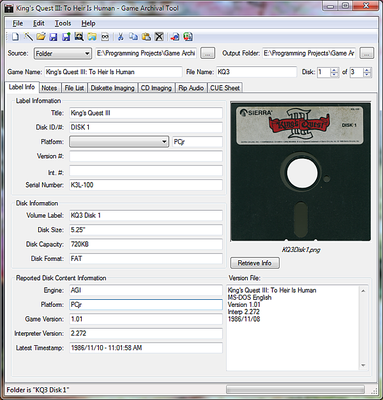
Task: Click the 'MS-DOS English' line in Version File
Action: coord(250,297)
